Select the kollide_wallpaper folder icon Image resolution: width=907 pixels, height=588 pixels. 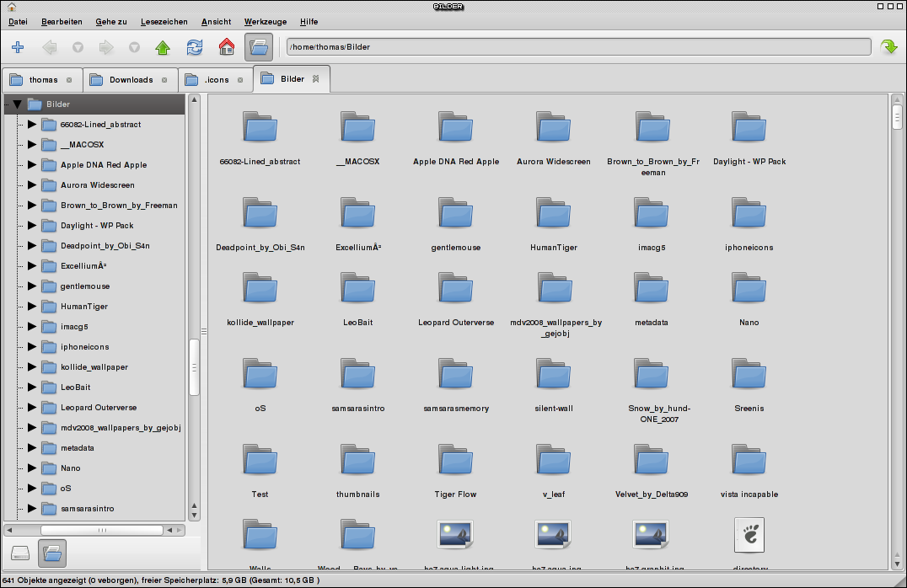coord(260,288)
